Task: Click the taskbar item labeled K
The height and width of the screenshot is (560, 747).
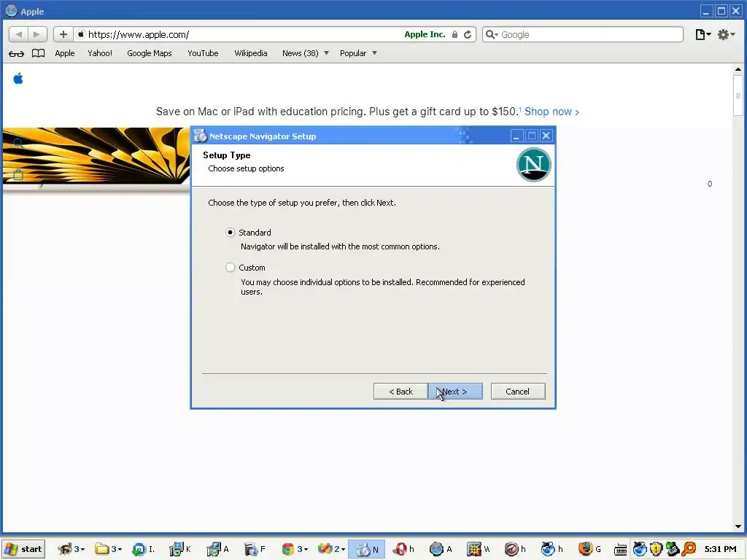Action: (x=180, y=549)
